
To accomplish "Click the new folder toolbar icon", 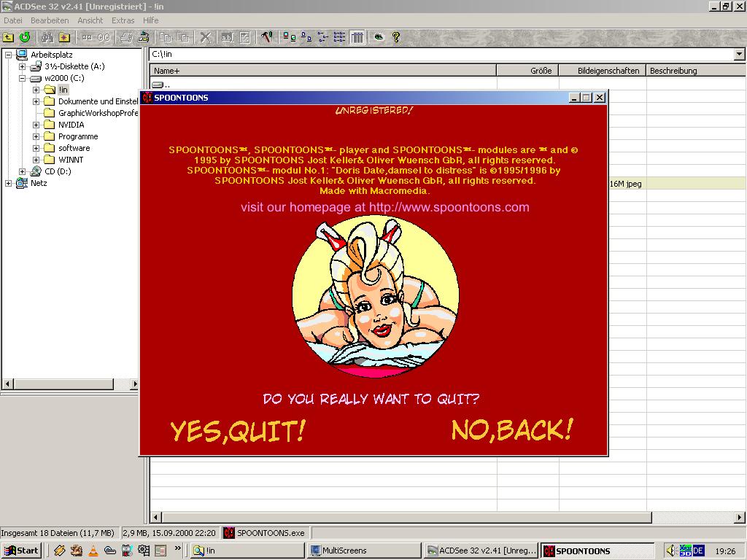I will click(64, 37).
